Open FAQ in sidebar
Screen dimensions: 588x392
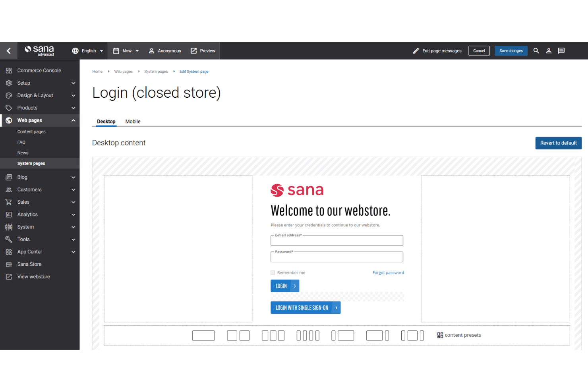[x=21, y=142]
